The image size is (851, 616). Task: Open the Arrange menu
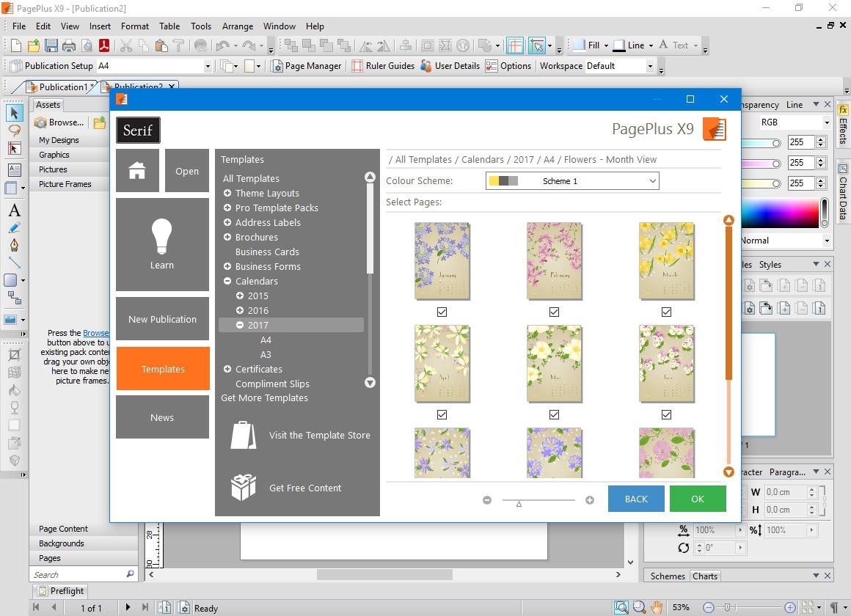coord(237,26)
